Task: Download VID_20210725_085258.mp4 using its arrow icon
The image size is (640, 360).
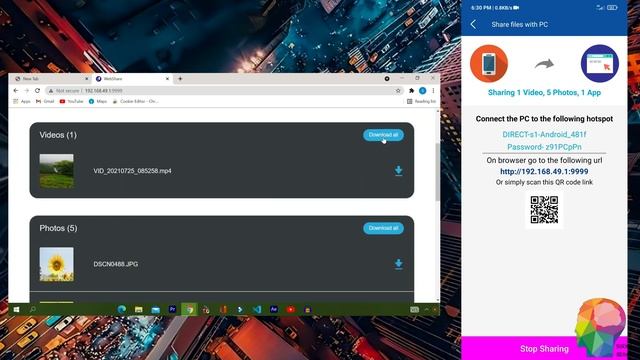Action: (x=398, y=171)
